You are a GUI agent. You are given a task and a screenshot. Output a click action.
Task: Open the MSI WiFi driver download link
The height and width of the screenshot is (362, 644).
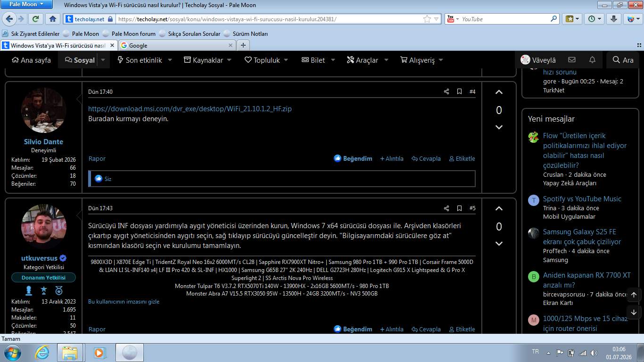pos(190,109)
